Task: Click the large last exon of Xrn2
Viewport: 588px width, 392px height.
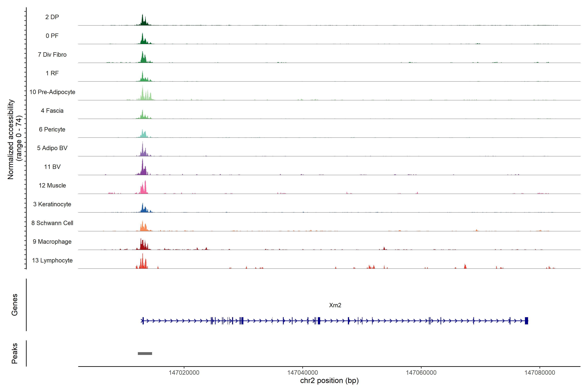Action: click(x=526, y=321)
